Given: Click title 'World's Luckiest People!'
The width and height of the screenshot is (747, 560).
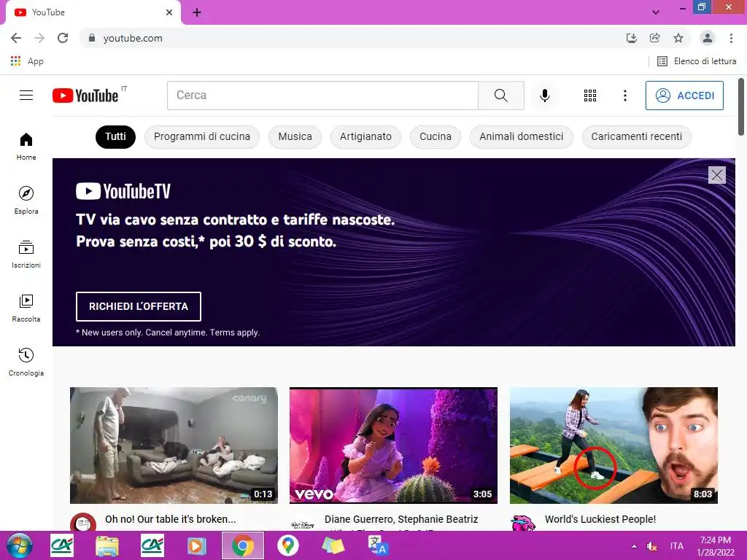Looking at the screenshot, I should tap(600, 519).
